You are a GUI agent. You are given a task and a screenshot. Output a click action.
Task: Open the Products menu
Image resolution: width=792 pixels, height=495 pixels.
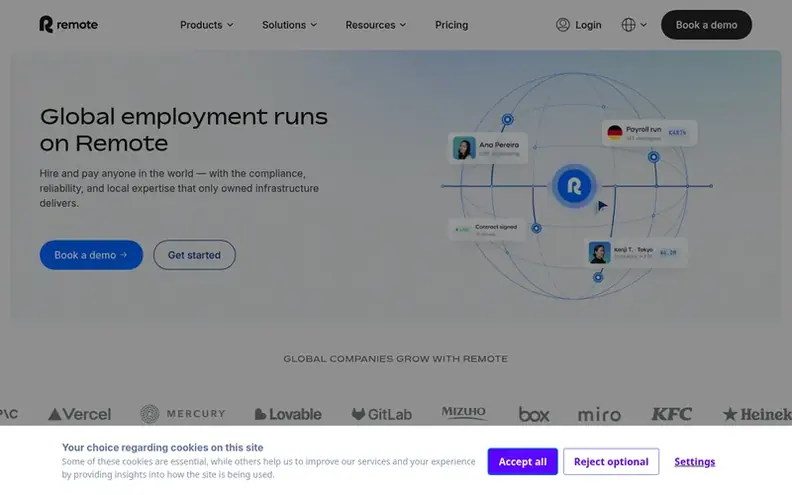tap(207, 25)
